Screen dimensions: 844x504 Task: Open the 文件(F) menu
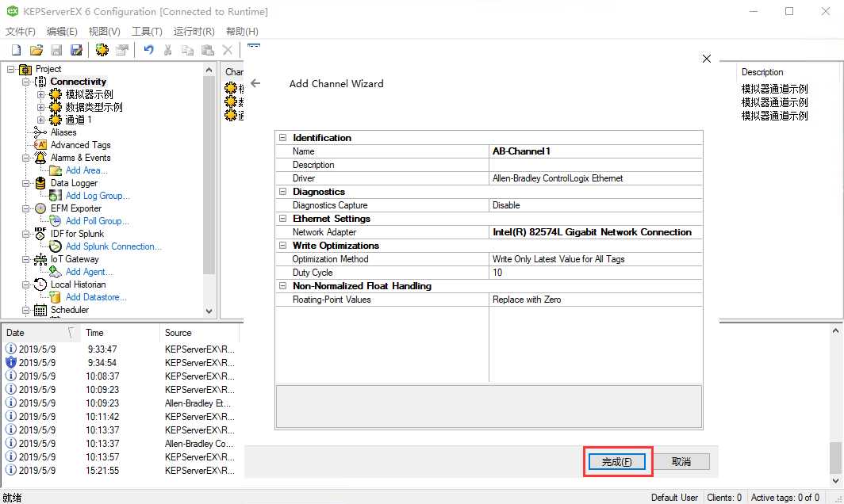tap(21, 31)
